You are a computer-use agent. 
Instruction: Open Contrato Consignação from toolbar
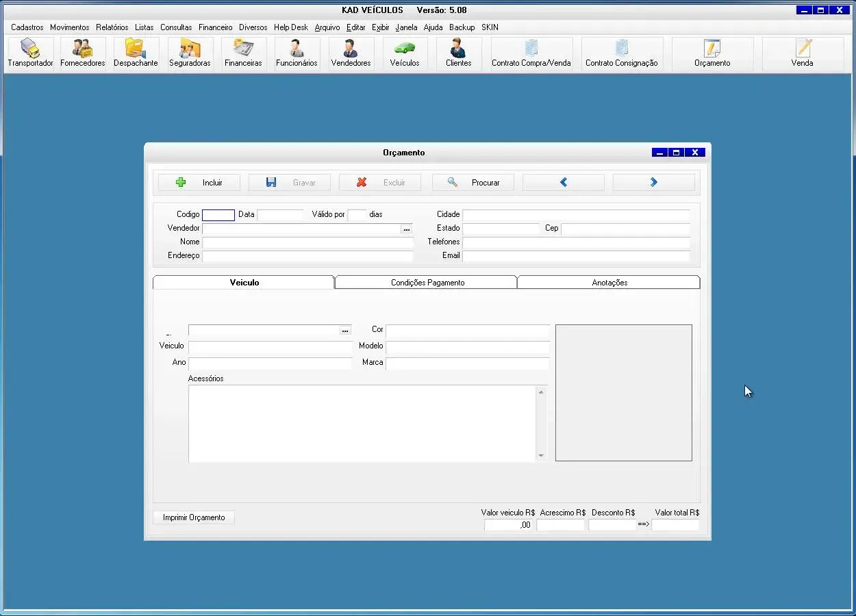621,53
